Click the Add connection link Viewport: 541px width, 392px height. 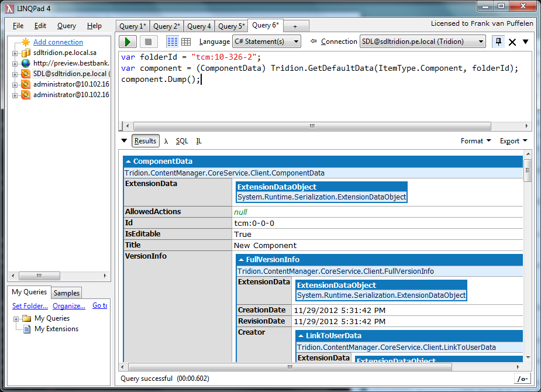[x=58, y=42]
